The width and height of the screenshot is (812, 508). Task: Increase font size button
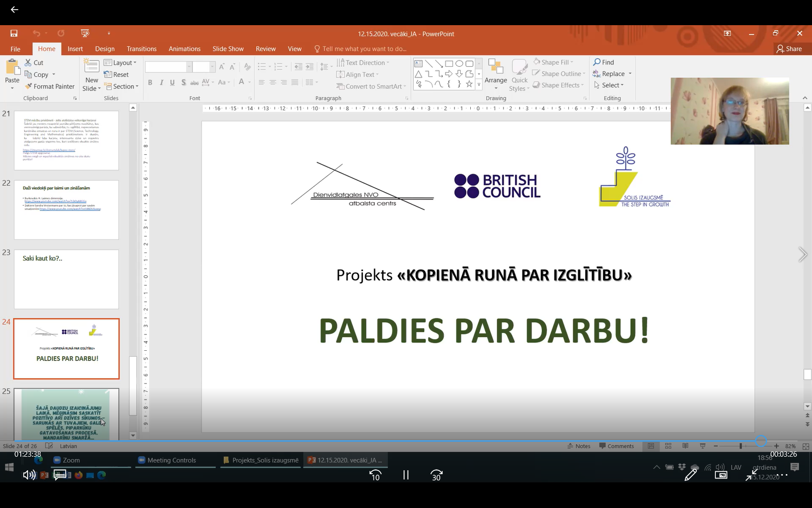221,67
